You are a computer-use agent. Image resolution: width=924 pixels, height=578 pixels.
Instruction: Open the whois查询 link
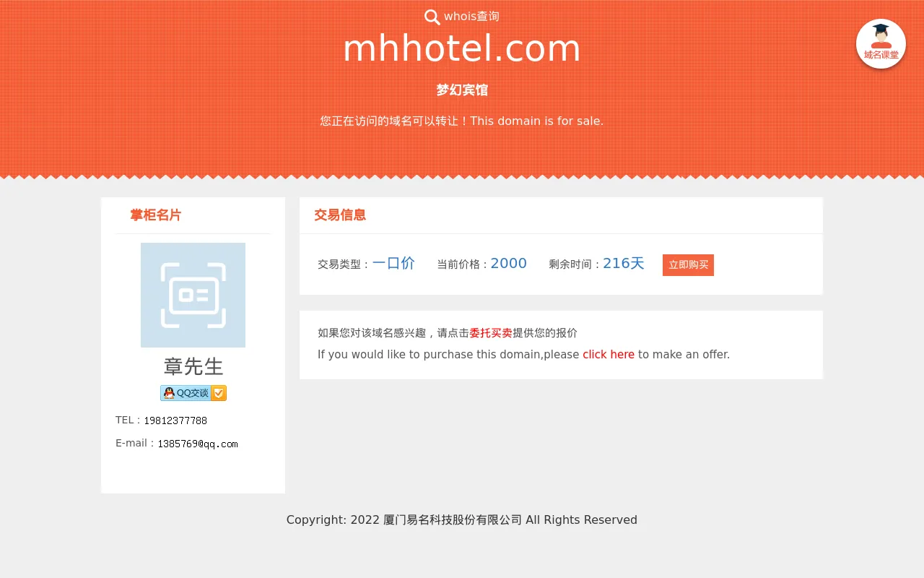[x=471, y=17]
